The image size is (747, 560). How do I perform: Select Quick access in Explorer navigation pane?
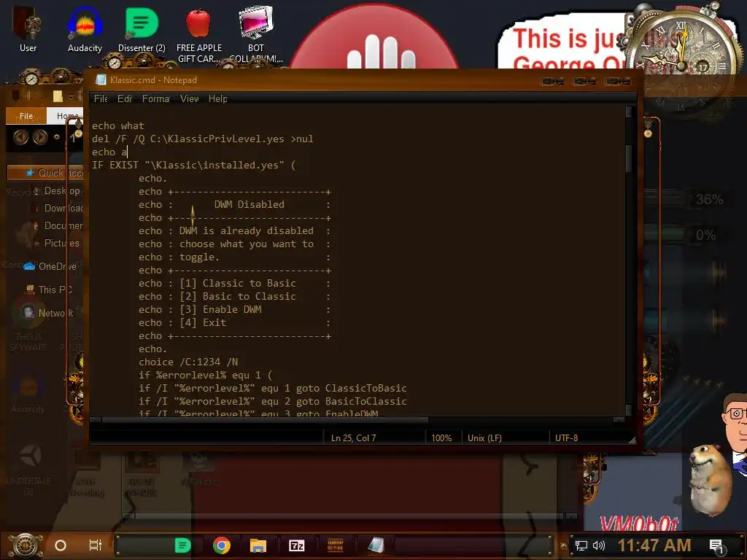[45, 173]
